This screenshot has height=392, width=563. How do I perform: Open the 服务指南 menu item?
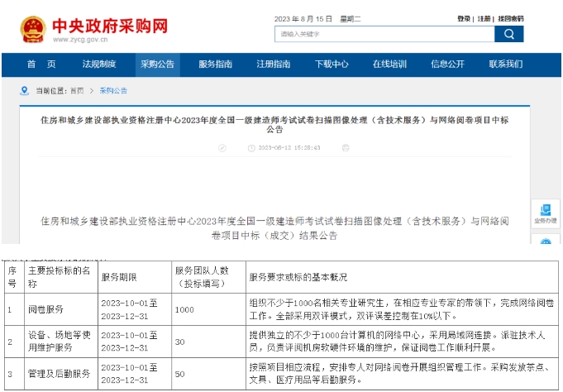(216, 65)
